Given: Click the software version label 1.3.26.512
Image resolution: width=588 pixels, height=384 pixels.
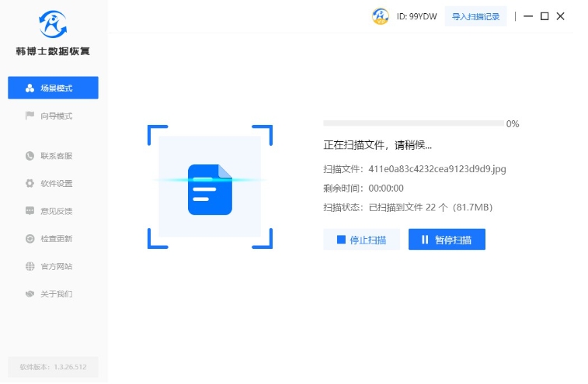Looking at the screenshot, I should click(53, 367).
